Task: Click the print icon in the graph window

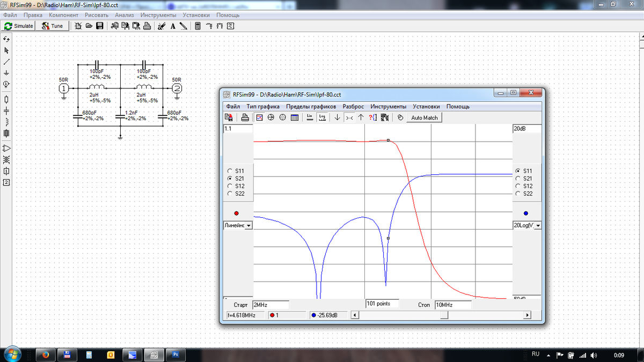Action: (245, 117)
